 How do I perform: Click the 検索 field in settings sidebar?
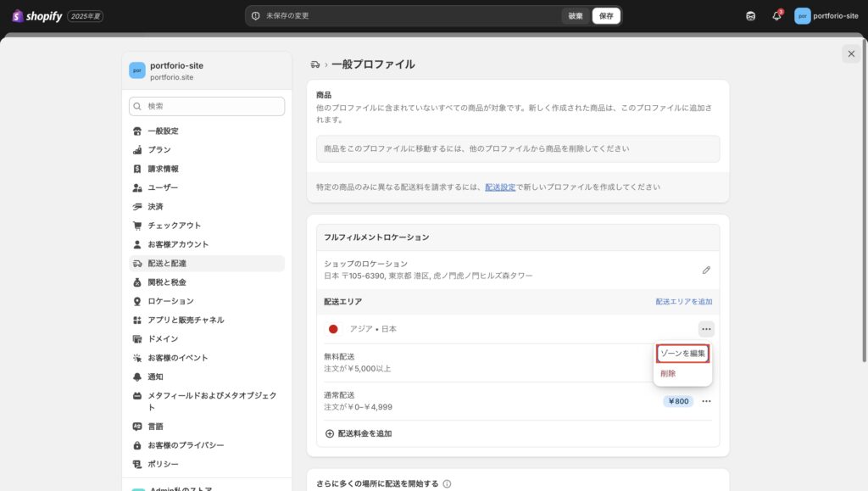click(x=207, y=106)
